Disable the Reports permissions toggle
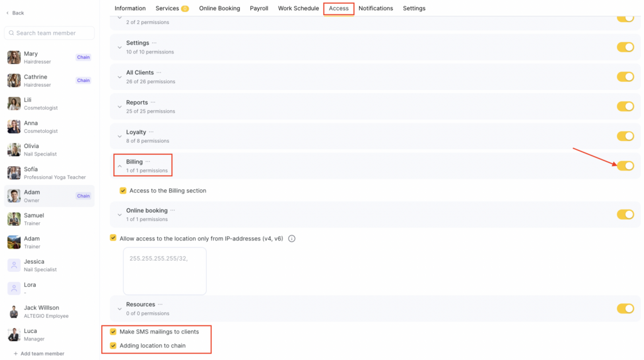The width and height of the screenshot is (644, 360). click(625, 106)
